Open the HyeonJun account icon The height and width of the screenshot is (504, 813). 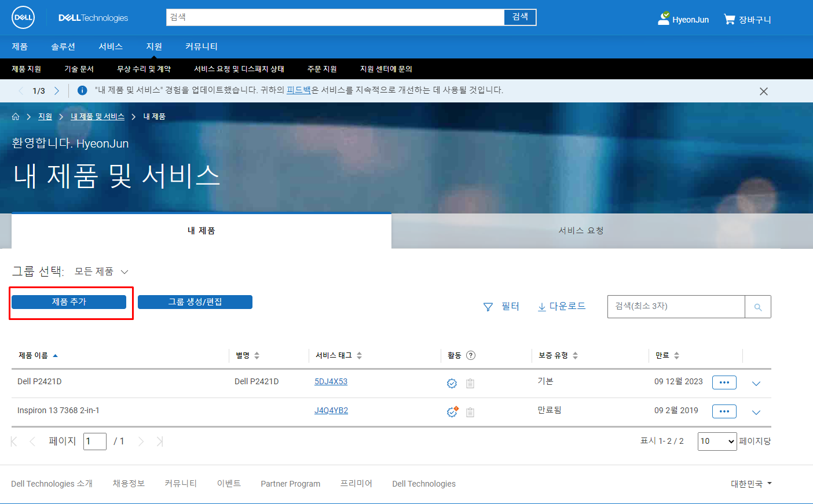click(x=664, y=19)
